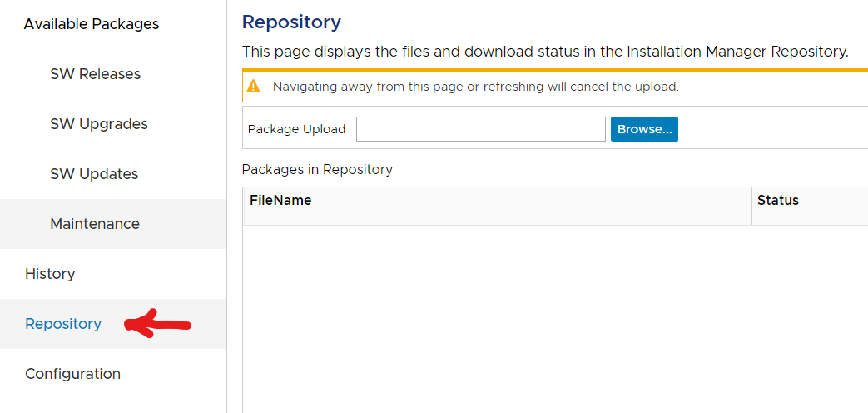868x413 pixels.
Task: Click the yellow warning triangle icon
Action: click(x=255, y=87)
